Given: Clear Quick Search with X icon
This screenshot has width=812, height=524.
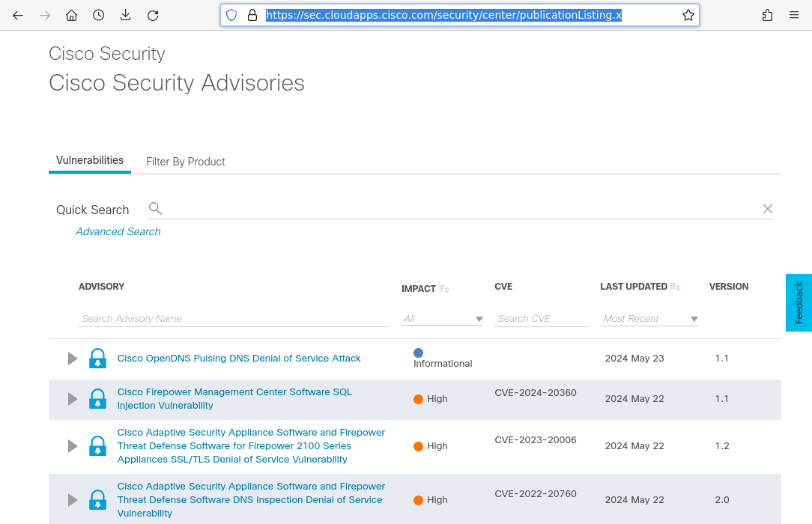Looking at the screenshot, I should click(767, 209).
